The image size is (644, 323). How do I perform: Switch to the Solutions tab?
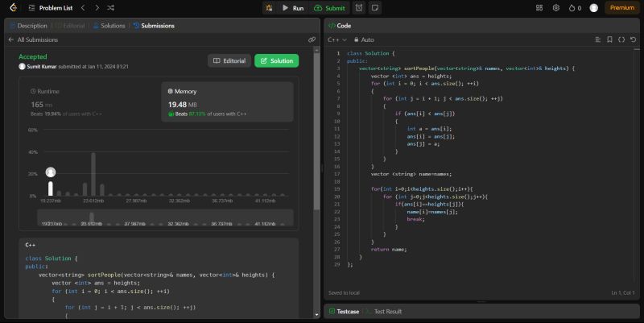(109, 26)
